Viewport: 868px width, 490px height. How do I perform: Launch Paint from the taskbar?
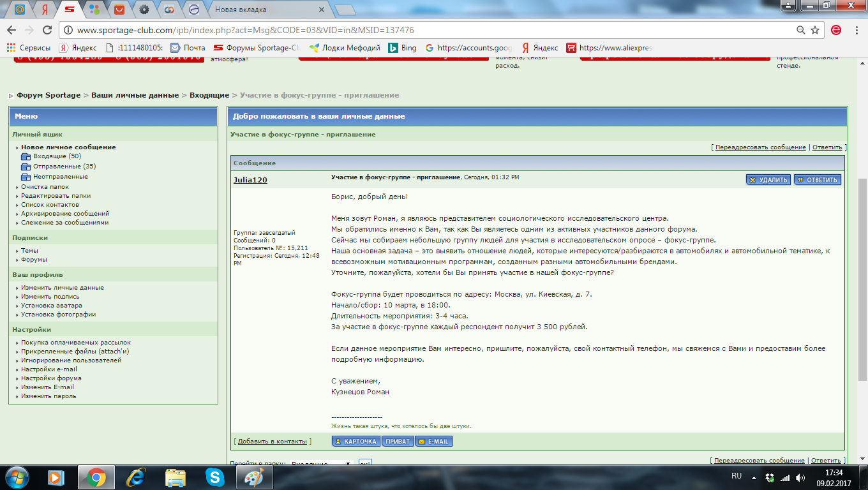tap(254, 477)
